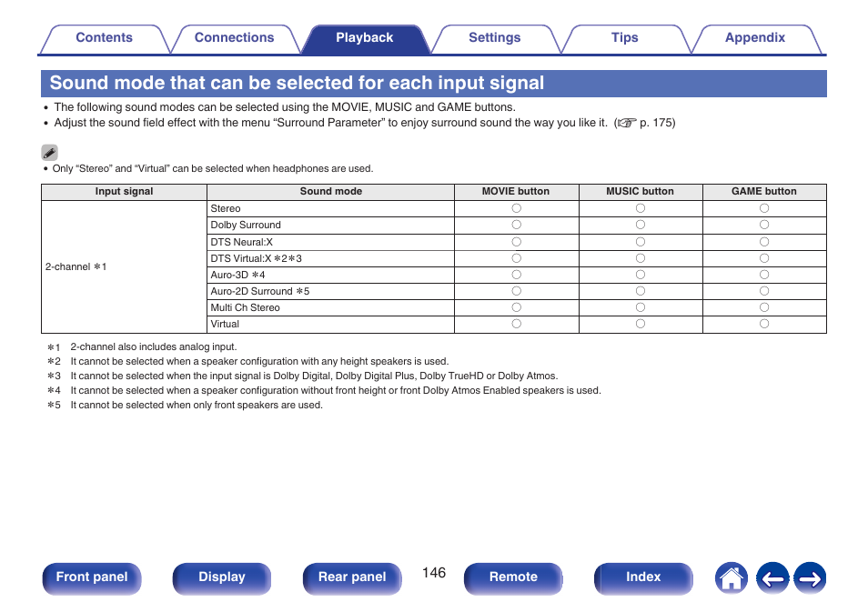Click footnote 1 about analog input
The width and height of the screenshot is (868, 612).
pyautogui.click(x=142, y=347)
